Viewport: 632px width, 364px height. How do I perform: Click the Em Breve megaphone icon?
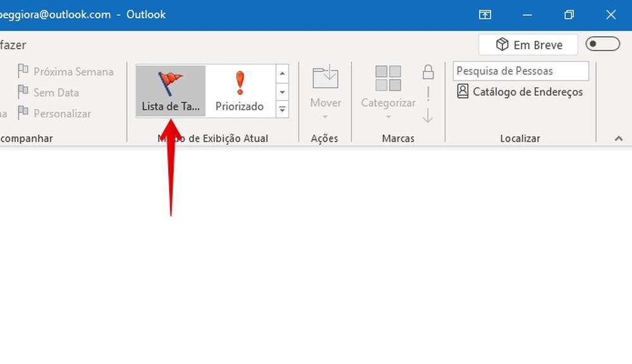pyautogui.click(x=502, y=44)
